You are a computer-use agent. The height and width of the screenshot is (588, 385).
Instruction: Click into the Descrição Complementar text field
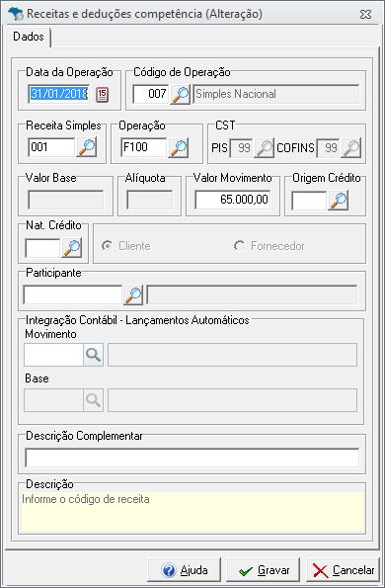tap(192, 458)
